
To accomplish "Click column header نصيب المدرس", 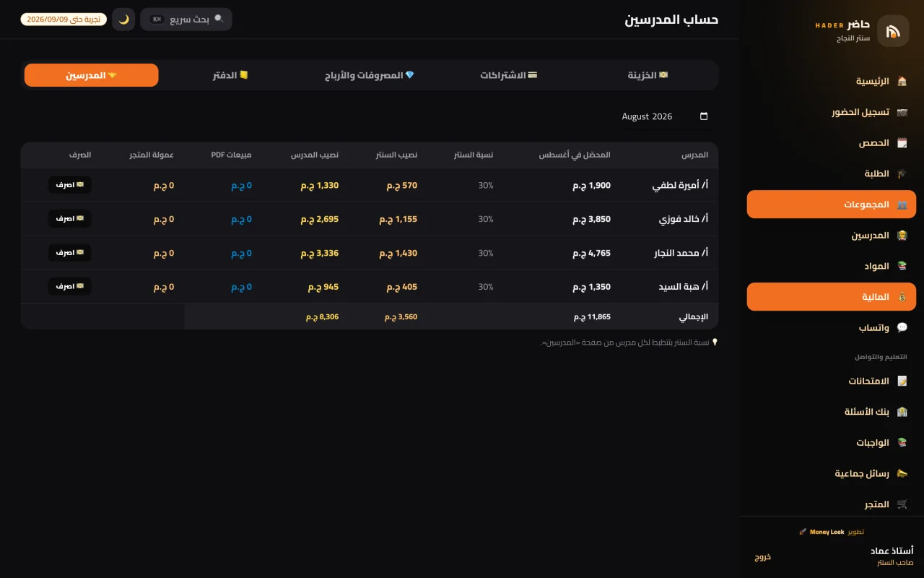I will [x=315, y=155].
